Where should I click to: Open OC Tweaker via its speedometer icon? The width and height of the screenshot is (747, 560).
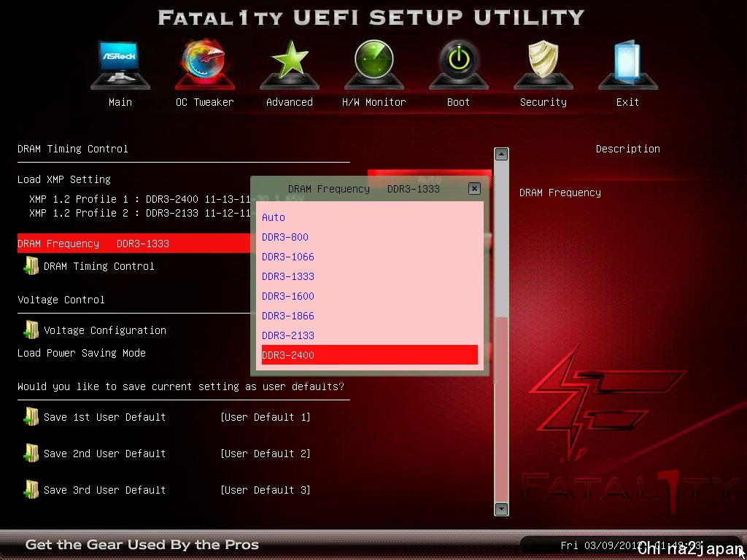click(x=205, y=65)
